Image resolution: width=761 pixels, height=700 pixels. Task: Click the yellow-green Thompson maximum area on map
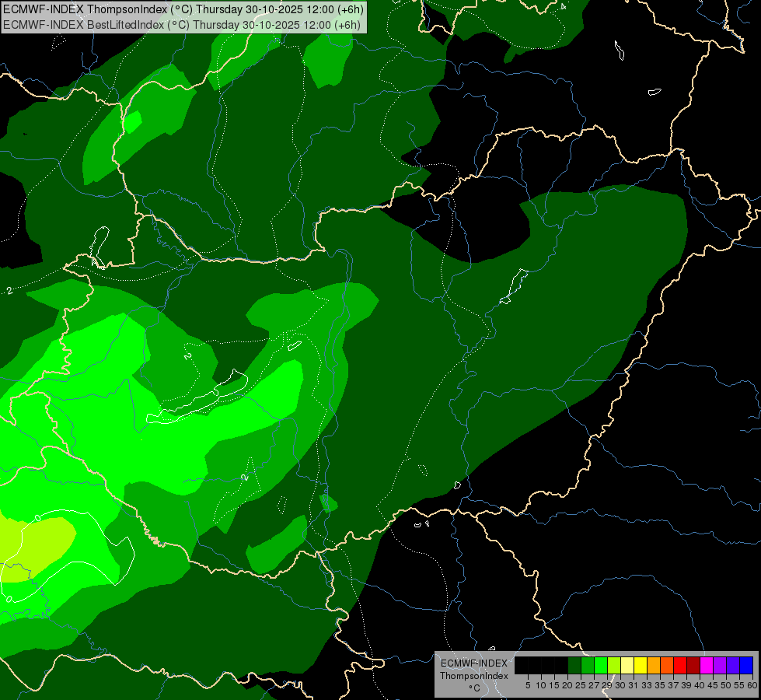point(37,547)
